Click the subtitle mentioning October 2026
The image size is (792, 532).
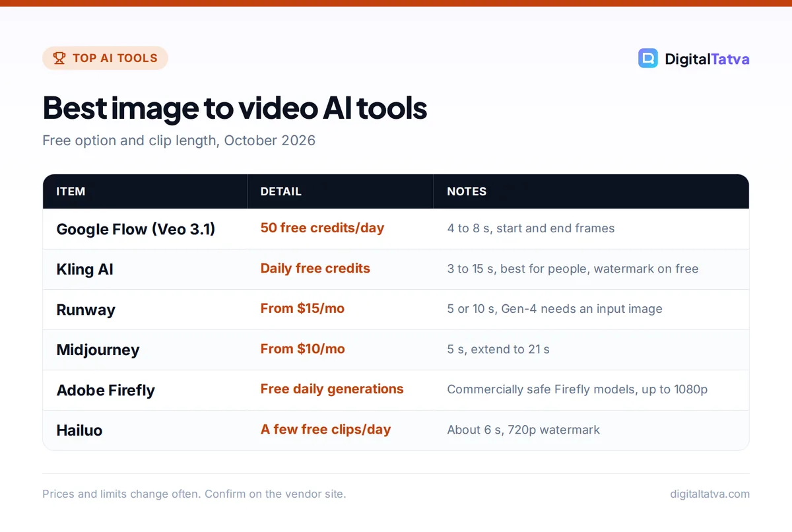click(179, 141)
